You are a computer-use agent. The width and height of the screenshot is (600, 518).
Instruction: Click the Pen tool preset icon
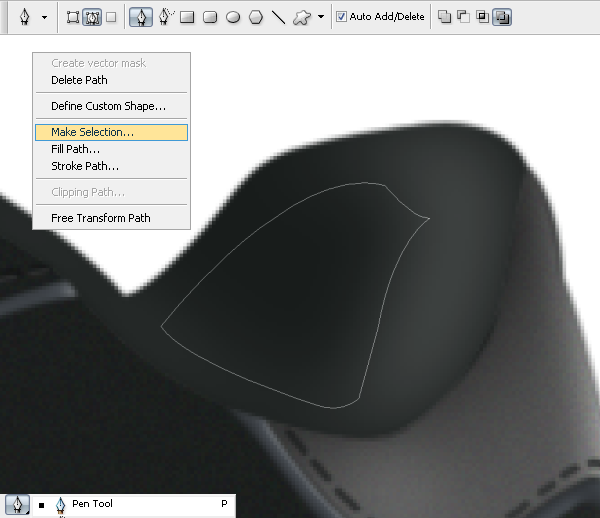(25, 17)
